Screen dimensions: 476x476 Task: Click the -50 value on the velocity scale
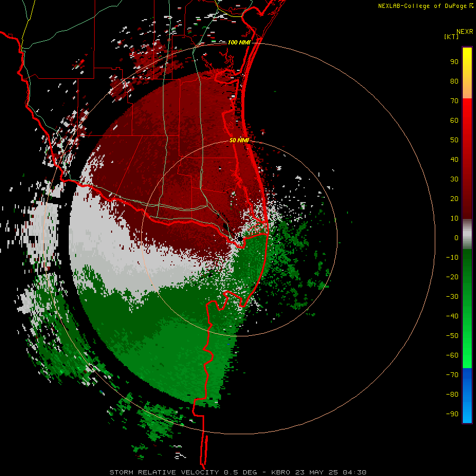click(452, 336)
